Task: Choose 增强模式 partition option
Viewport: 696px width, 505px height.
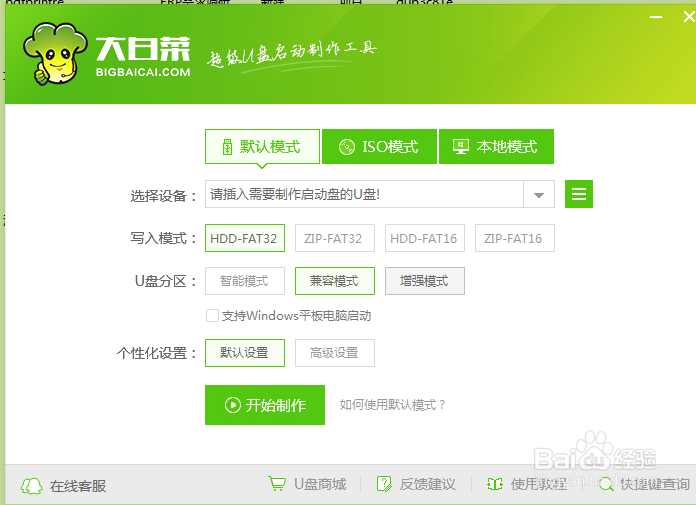Action: point(425,281)
